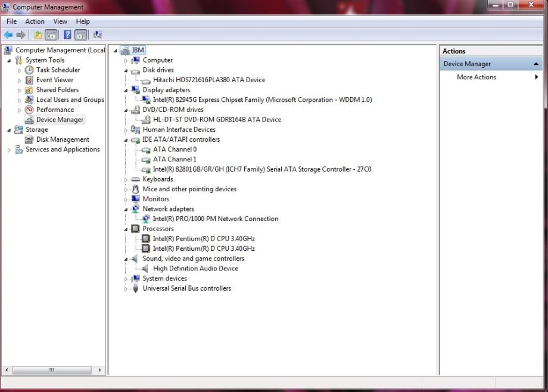Viewport: 548px width, 392px height.
Task: Select the ATA Channel 1 device
Action: pyautogui.click(x=175, y=160)
